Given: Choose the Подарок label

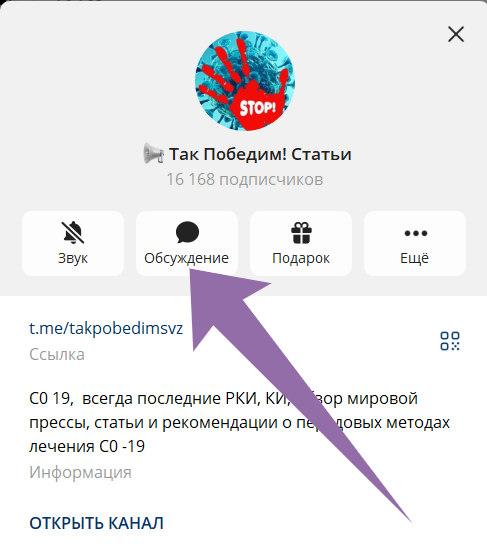Looking at the screenshot, I should click(x=301, y=259).
